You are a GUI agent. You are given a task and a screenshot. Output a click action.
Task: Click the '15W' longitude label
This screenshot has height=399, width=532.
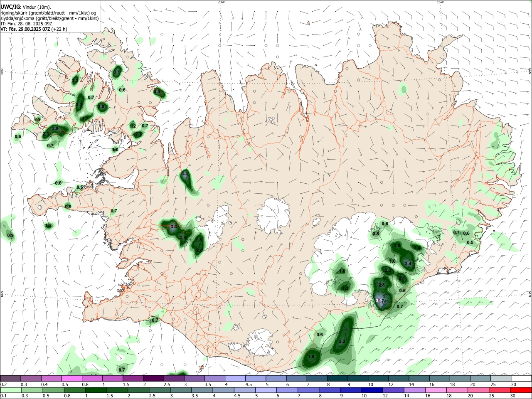click(x=440, y=2)
